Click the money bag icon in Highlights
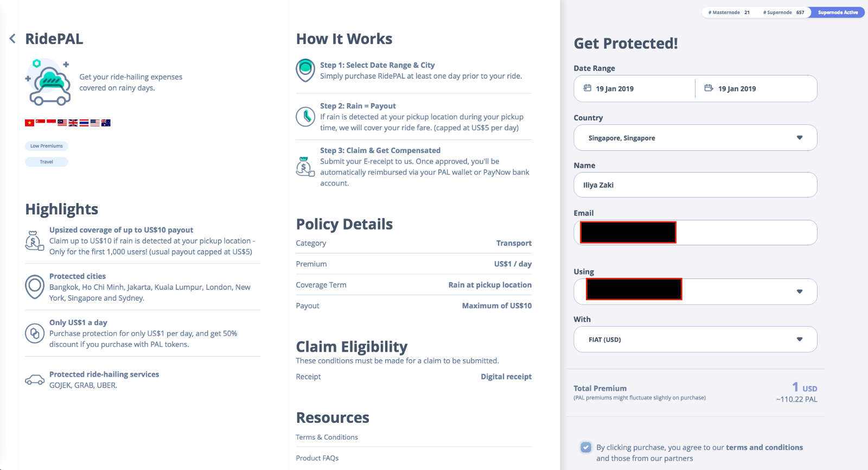The height and width of the screenshot is (470, 868). click(34, 240)
